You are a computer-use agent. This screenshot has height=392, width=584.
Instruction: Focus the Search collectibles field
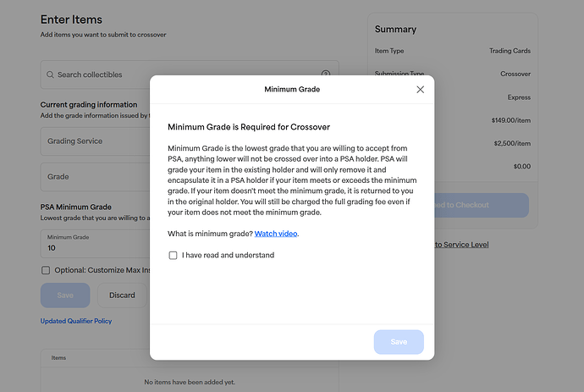(x=190, y=75)
